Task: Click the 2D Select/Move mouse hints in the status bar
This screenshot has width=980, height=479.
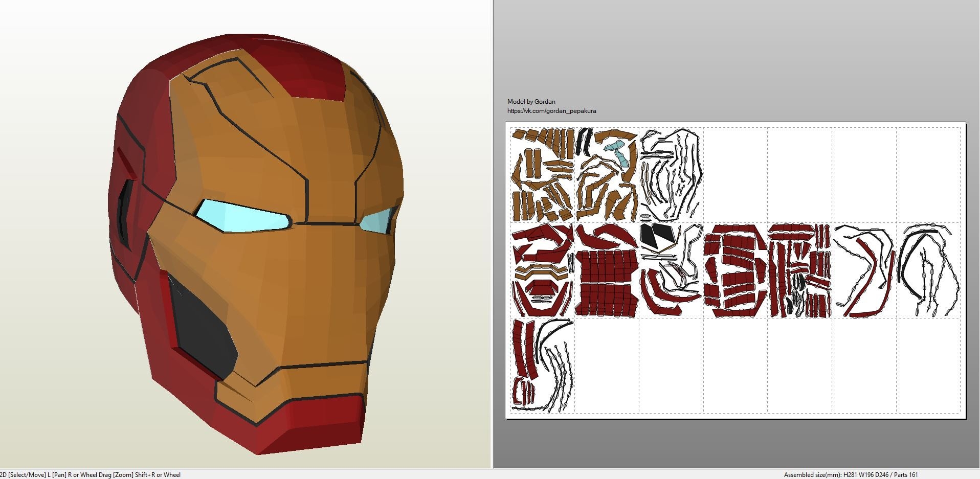Action: [91, 475]
